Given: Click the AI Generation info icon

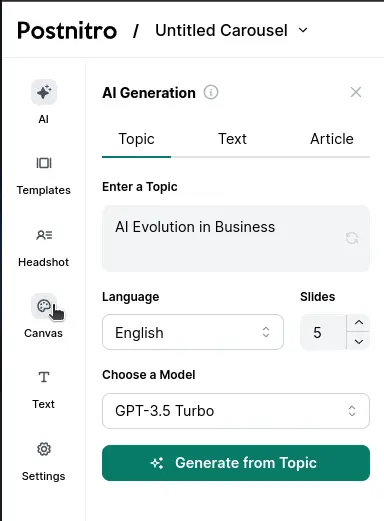Looking at the screenshot, I should point(211,92).
